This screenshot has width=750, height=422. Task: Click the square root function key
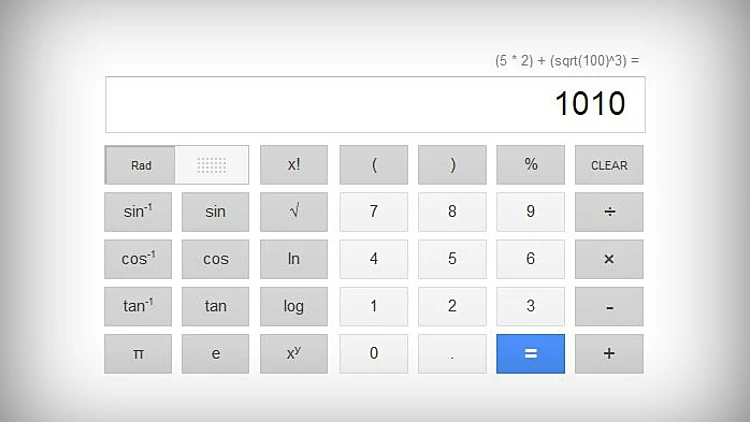(294, 212)
